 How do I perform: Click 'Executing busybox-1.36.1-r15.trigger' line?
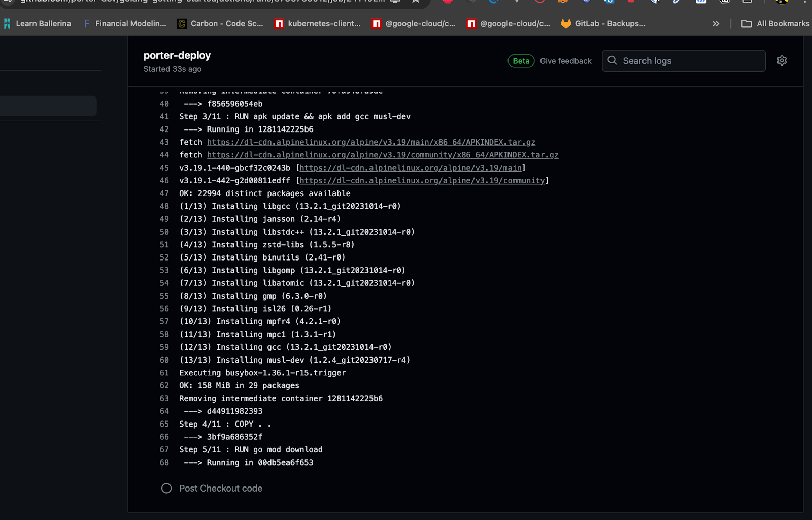pos(262,373)
